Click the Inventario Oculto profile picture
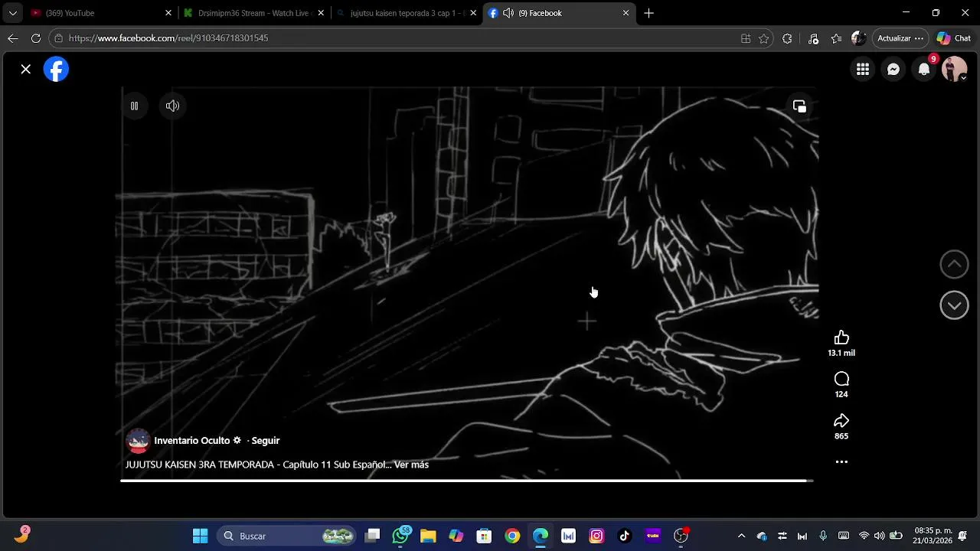Screen dimensions: 980x551 tap(138, 441)
